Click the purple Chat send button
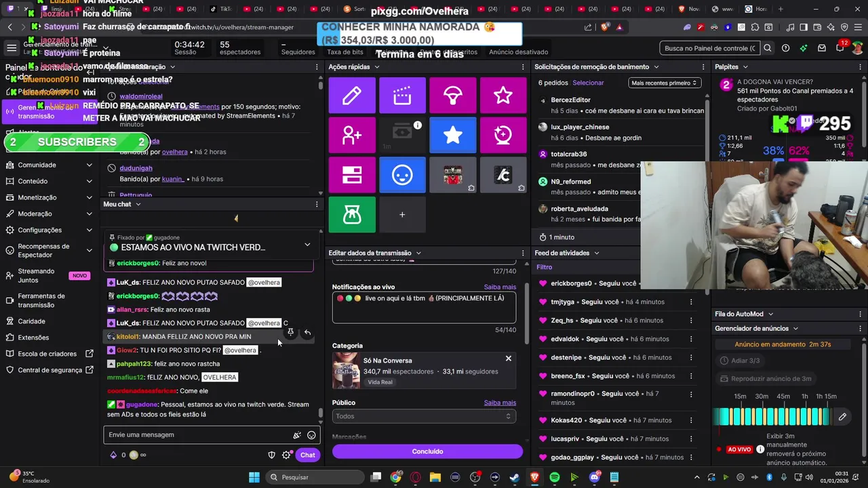 (x=308, y=455)
